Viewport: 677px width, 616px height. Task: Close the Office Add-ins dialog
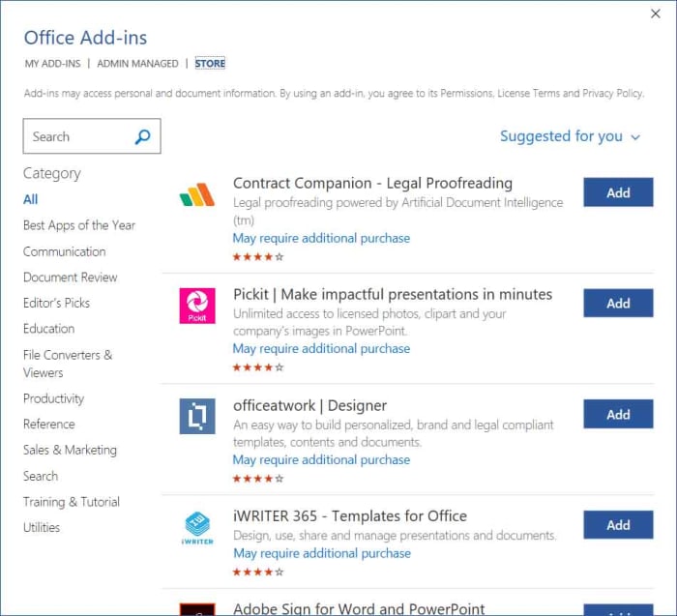(656, 14)
